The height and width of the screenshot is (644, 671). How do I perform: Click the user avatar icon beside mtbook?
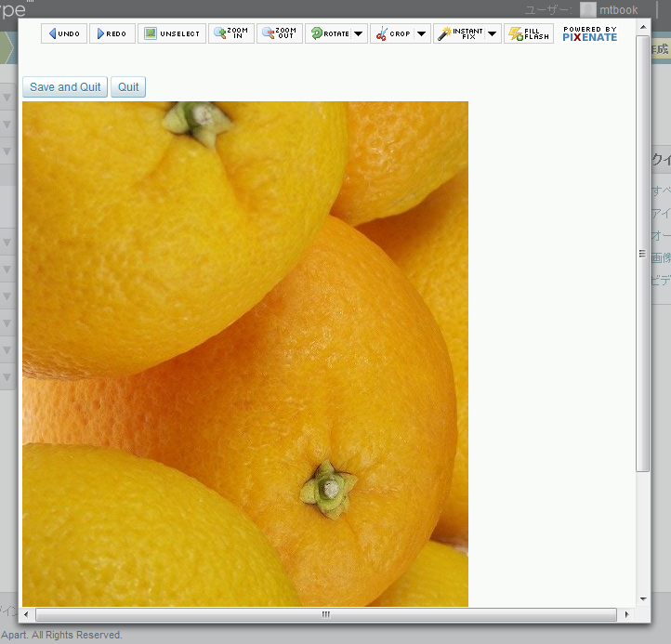(588, 10)
